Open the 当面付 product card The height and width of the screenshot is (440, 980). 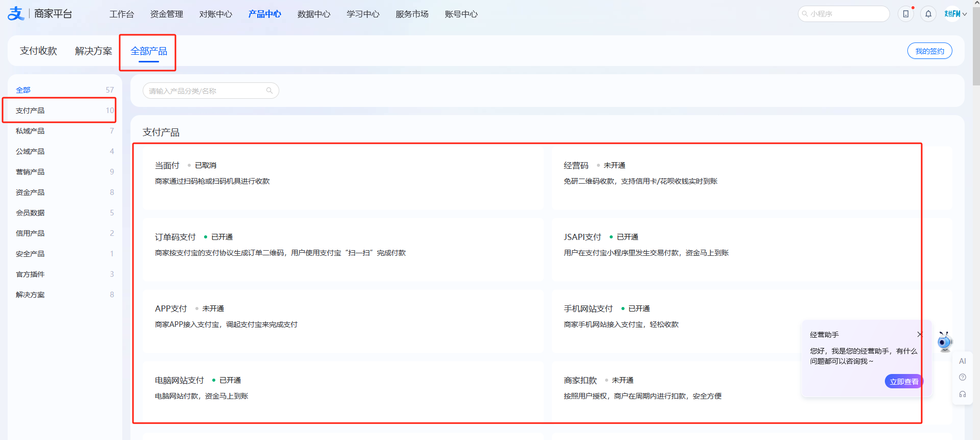[x=343, y=178]
